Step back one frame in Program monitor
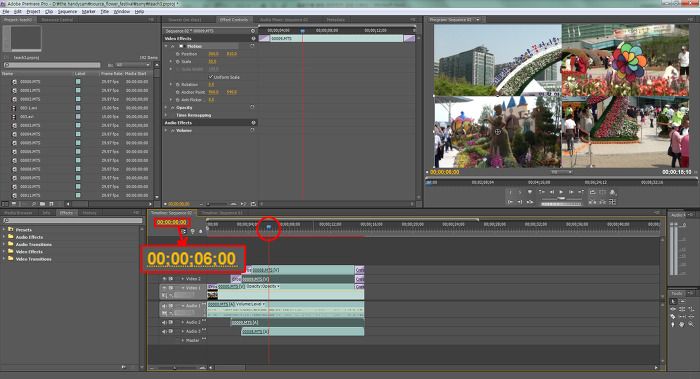This screenshot has width=700, height=379. [x=552, y=192]
